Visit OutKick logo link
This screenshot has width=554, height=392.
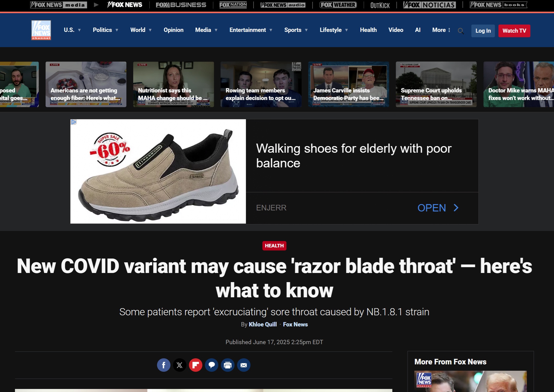(380, 5)
